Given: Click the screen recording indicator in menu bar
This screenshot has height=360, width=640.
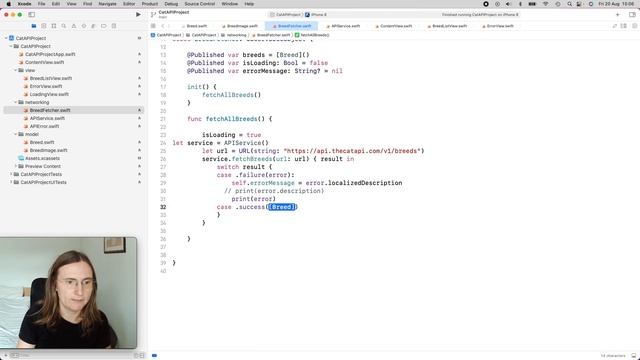Looking at the screenshot, I should 486,4.
